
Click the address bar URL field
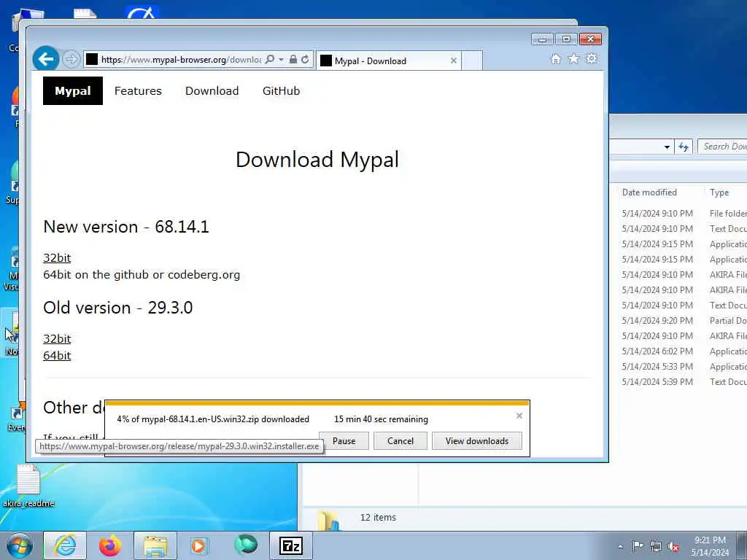coord(181,60)
